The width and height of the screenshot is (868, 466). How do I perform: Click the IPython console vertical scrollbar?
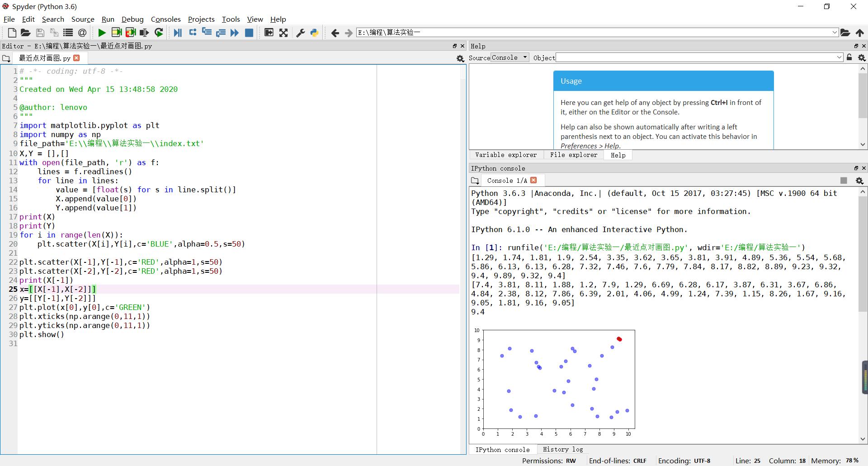[x=863, y=315]
